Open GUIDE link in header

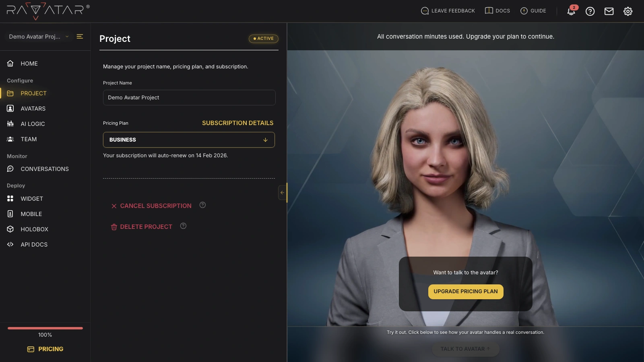click(x=533, y=11)
